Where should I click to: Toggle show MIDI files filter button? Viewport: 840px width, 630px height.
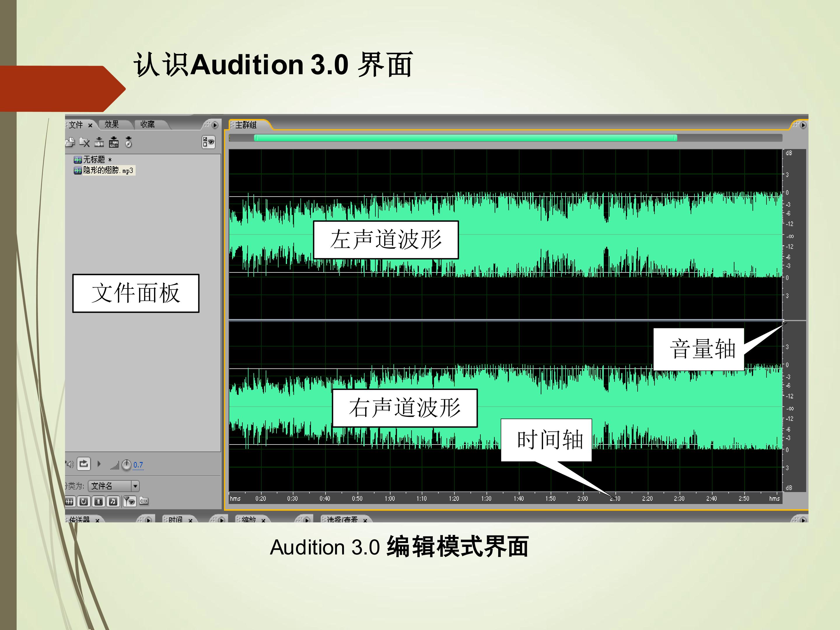(113, 502)
